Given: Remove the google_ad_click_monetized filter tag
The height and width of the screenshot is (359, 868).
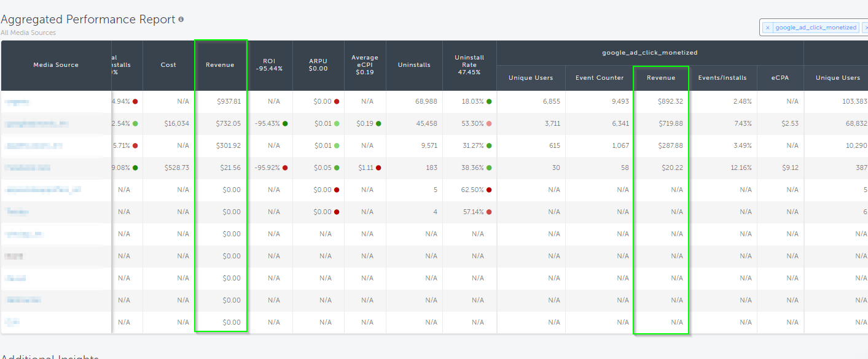Looking at the screenshot, I should (x=767, y=28).
